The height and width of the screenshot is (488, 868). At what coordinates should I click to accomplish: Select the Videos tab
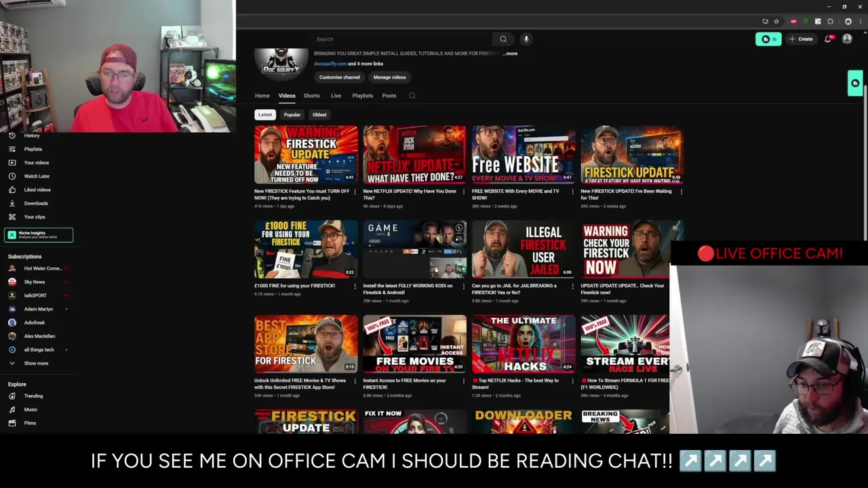[x=287, y=96]
